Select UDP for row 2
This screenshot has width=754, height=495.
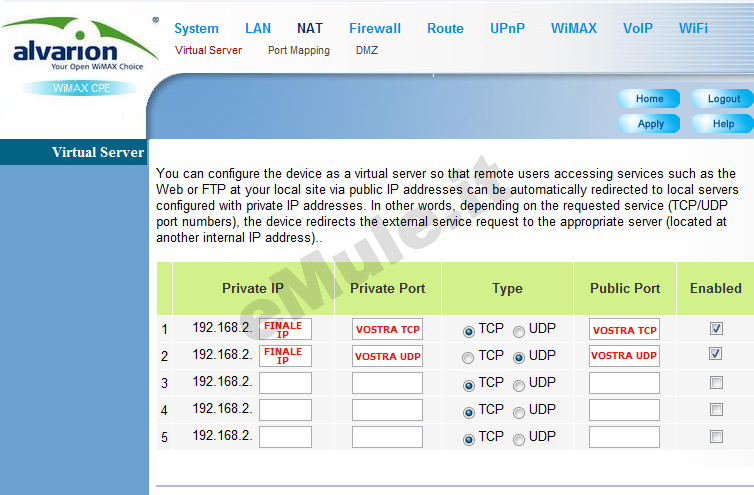pos(519,358)
